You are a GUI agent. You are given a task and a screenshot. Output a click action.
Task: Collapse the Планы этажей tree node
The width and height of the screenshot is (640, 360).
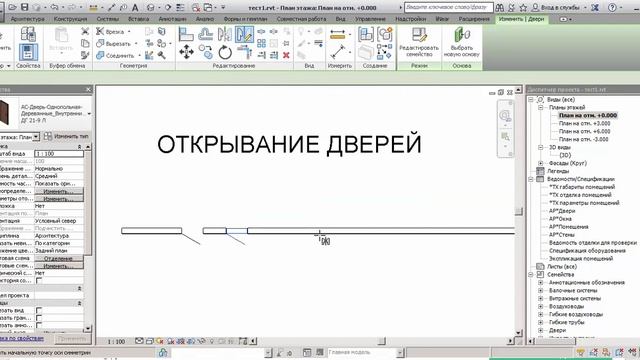540,107
